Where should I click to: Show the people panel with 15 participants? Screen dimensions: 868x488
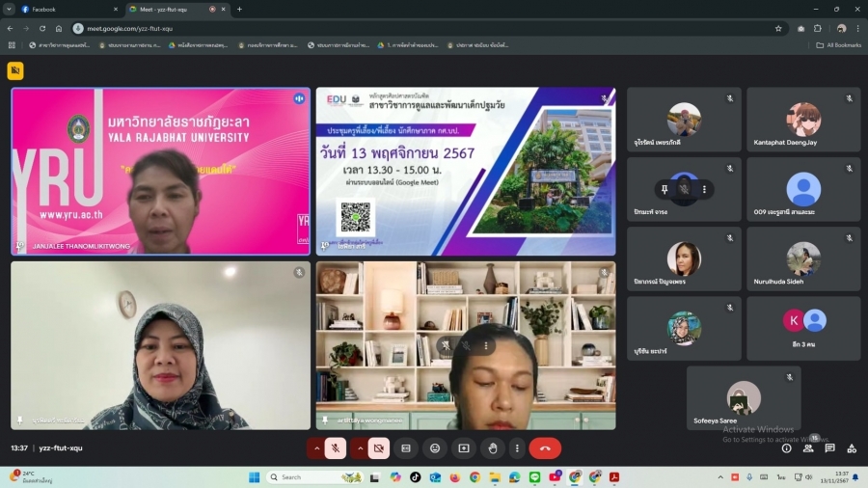(x=808, y=448)
